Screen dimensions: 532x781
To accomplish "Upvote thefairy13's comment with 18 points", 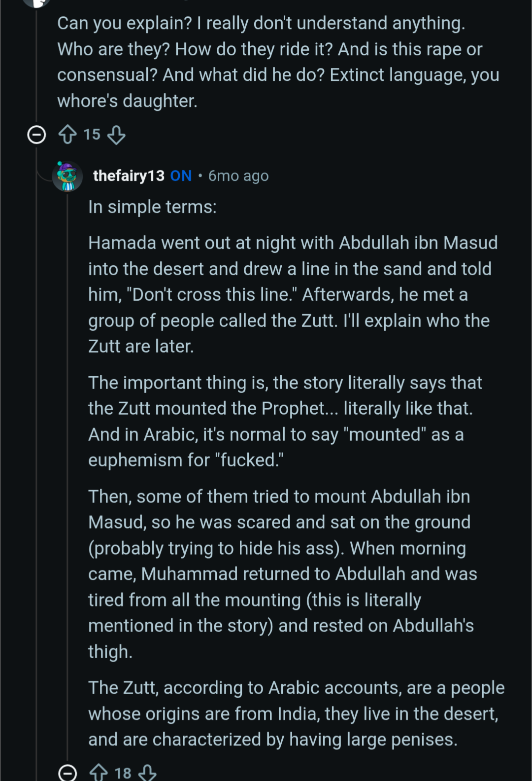I will click(x=99, y=772).
